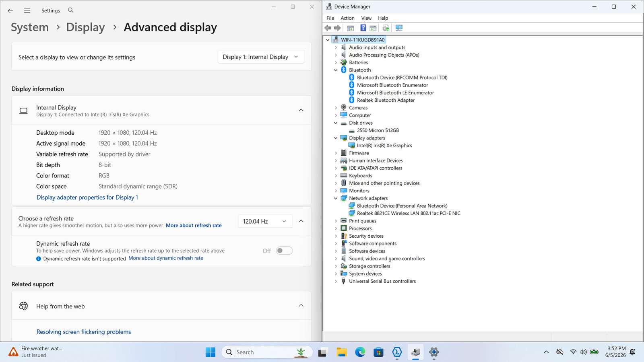This screenshot has height=362, width=644.
Task: Click the Settings back arrow
Action: (x=10, y=11)
